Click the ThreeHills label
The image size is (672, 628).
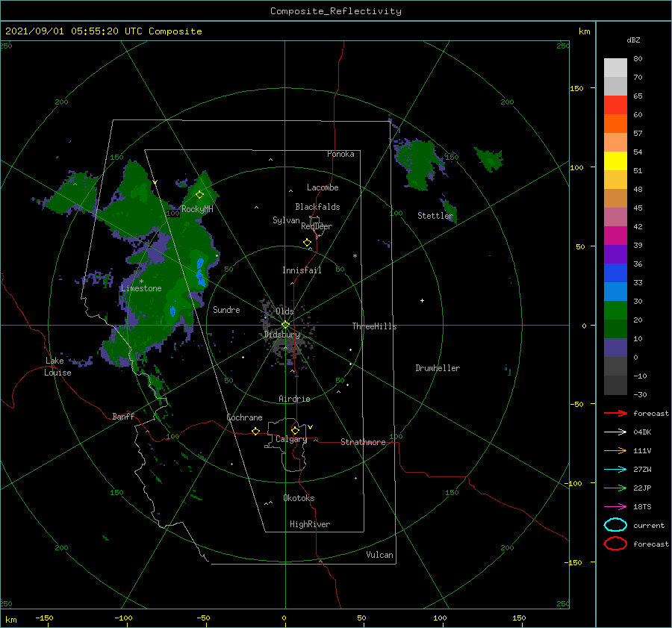[x=375, y=326]
